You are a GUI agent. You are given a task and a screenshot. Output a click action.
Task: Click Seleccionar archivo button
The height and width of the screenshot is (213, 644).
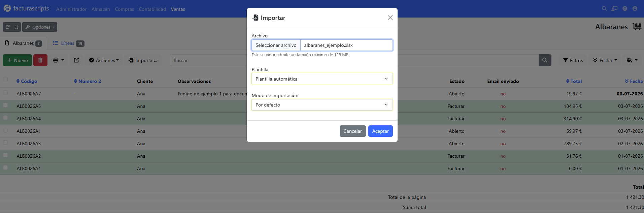[276, 45]
